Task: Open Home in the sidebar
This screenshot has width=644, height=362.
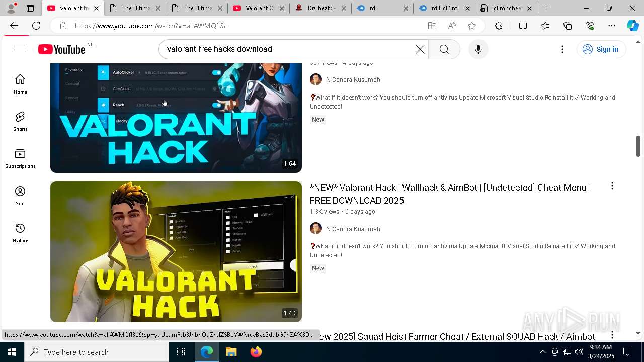Action: click(x=20, y=84)
